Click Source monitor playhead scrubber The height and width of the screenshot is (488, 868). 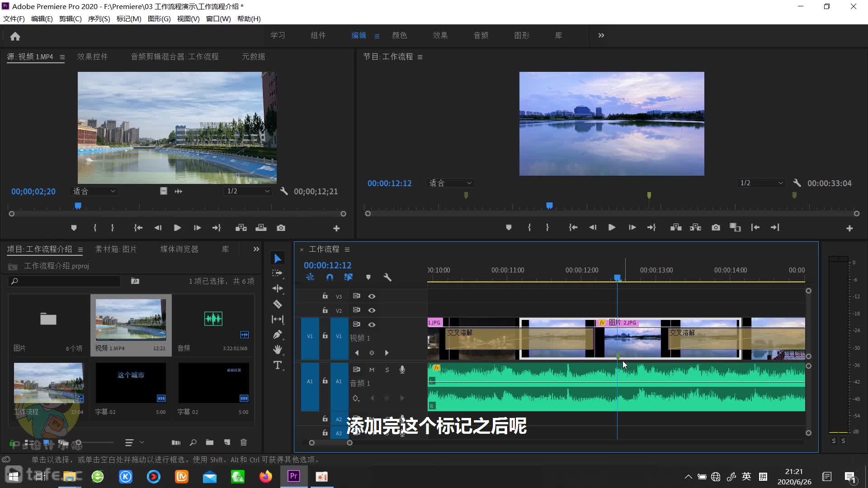coord(78,206)
